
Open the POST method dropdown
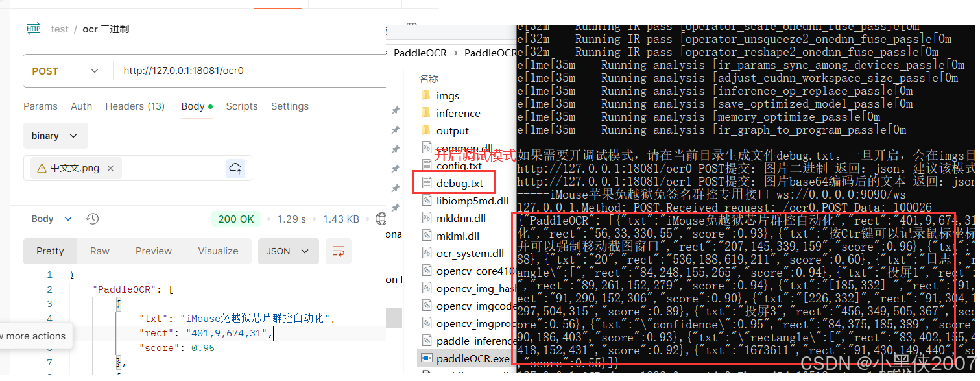66,71
